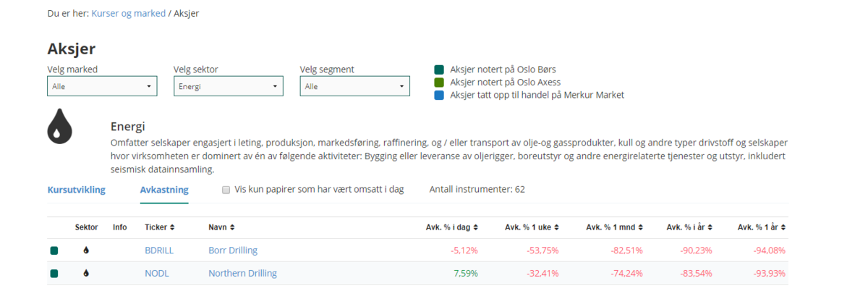868x286 pixels.
Task: Enable Vis kun papirer omsatt i dag checkbox
Action: (x=226, y=190)
